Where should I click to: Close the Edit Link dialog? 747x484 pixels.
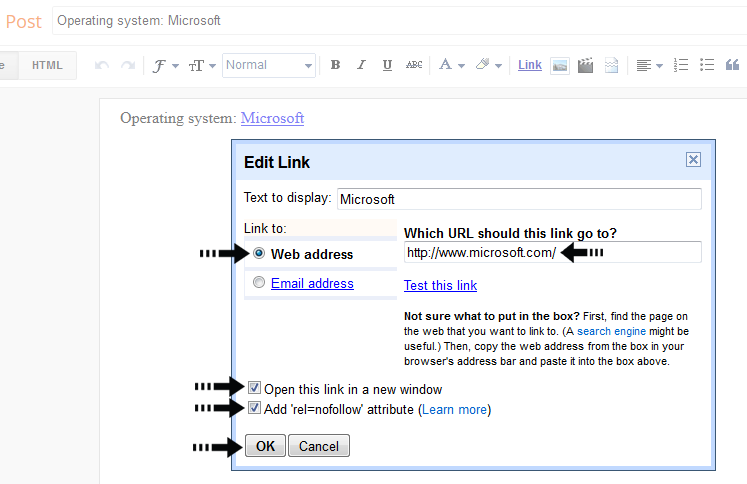coord(693,160)
